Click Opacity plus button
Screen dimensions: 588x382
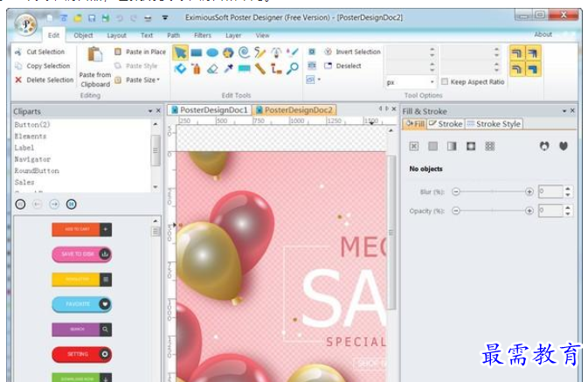pyautogui.click(x=529, y=211)
